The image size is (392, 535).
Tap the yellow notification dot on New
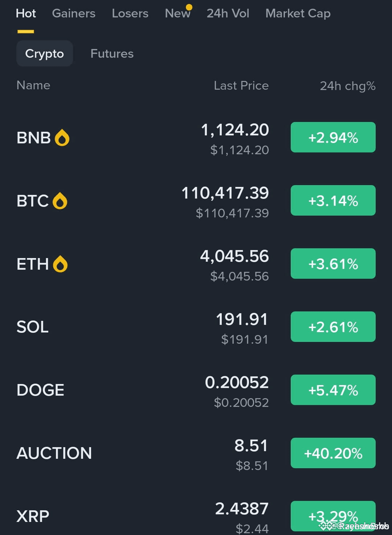(x=189, y=7)
